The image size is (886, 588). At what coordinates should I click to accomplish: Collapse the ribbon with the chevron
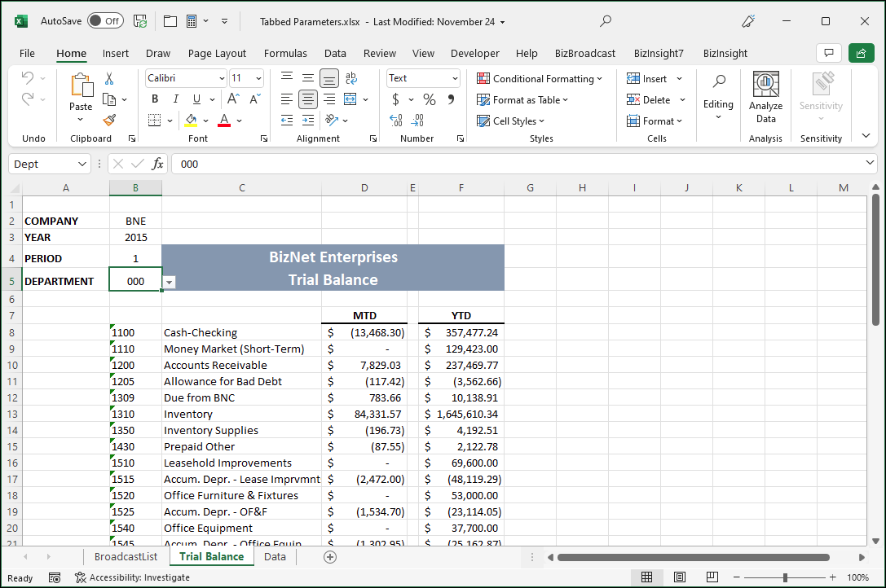point(866,135)
